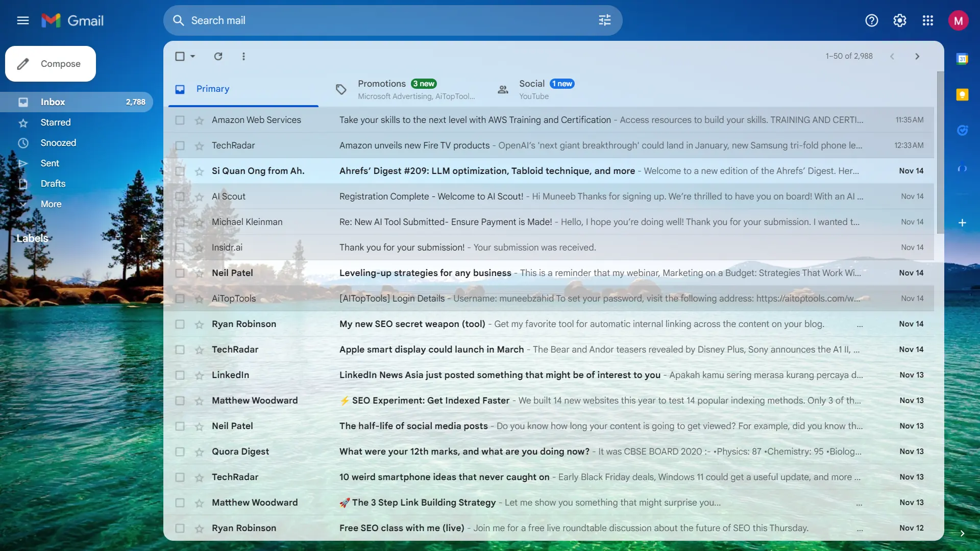Star the Quora Digest email

pyautogui.click(x=199, y=452)
